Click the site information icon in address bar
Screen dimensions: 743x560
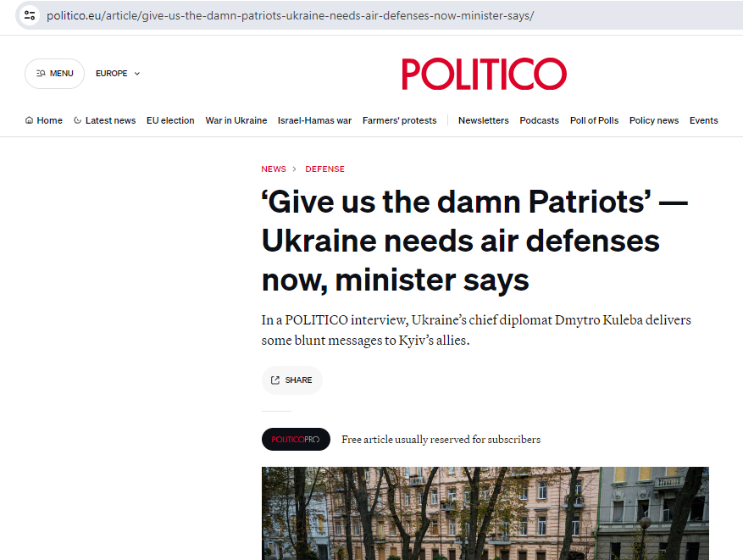[30, 15]
